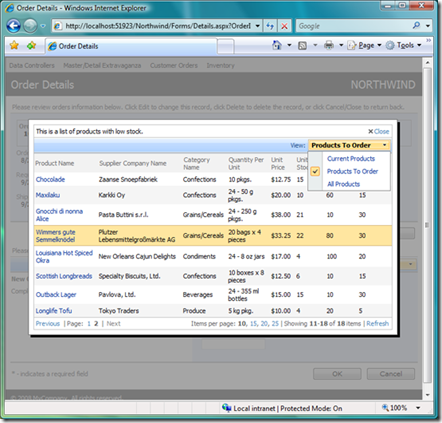Open the Longlife Tofu product link

(54, 311)
